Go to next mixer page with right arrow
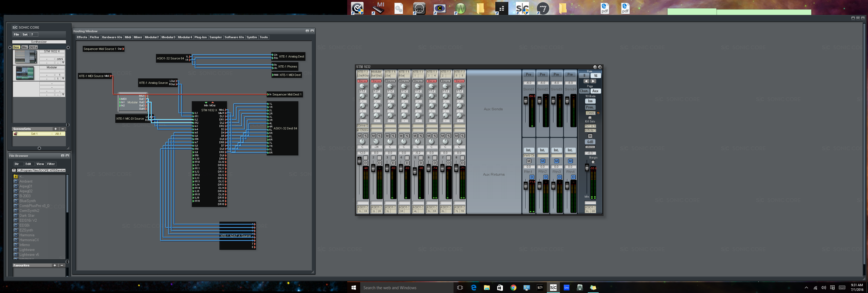868x293 pixels. [593, 81]
